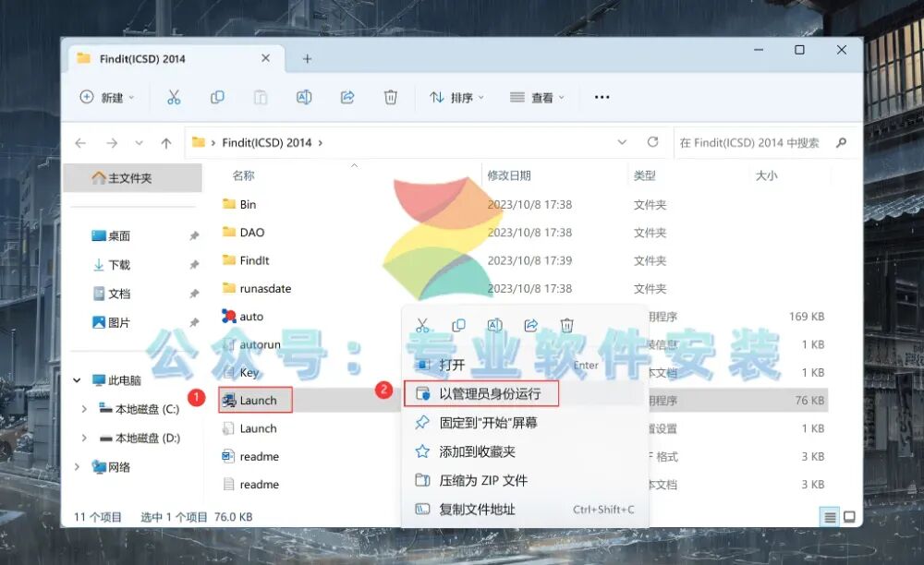Choose 以管理员身份运行 in the context menu

pyautogui.click(x=480, y=393)
